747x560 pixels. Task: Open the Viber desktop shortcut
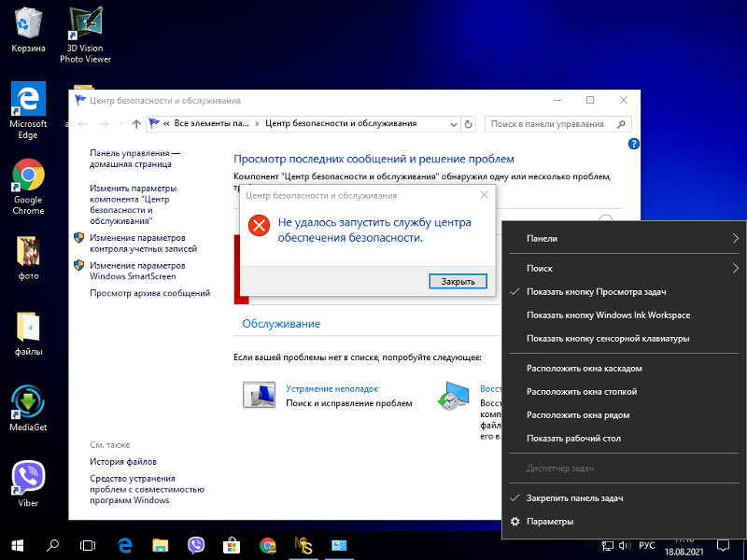(x=28, y=480)
